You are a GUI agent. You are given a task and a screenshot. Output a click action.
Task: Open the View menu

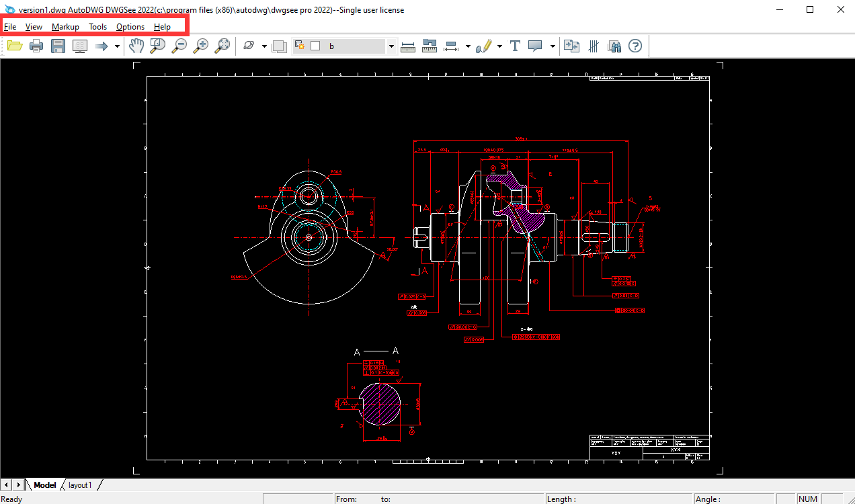34,27
